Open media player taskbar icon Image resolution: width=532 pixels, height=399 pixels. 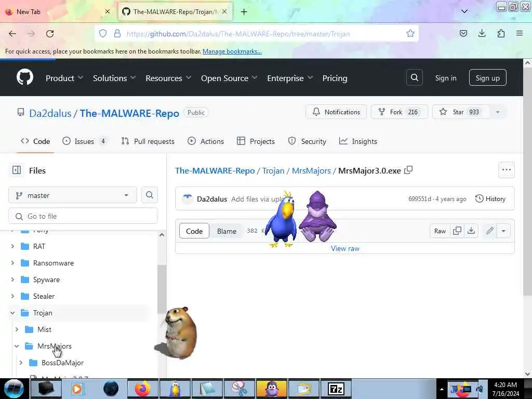pos(77,389)
